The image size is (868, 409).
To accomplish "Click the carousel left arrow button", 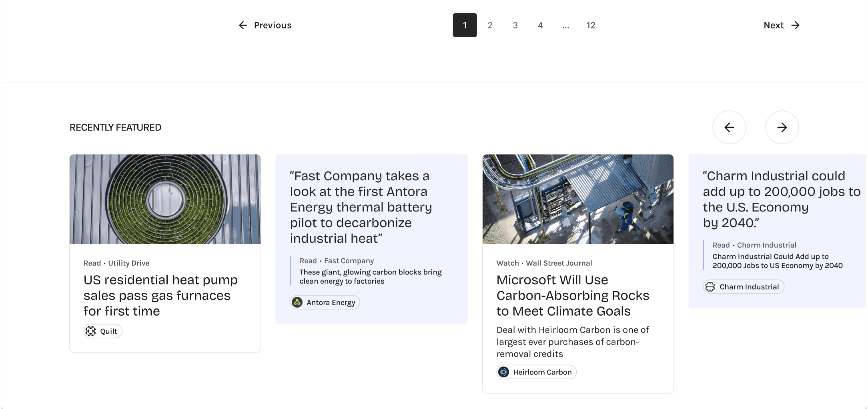I will click(x=729, y=127).
